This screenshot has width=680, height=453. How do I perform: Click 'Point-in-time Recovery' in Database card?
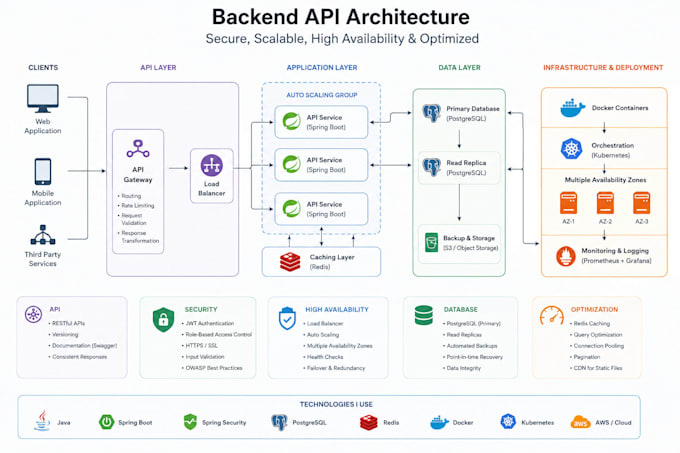tap(474, 357)
